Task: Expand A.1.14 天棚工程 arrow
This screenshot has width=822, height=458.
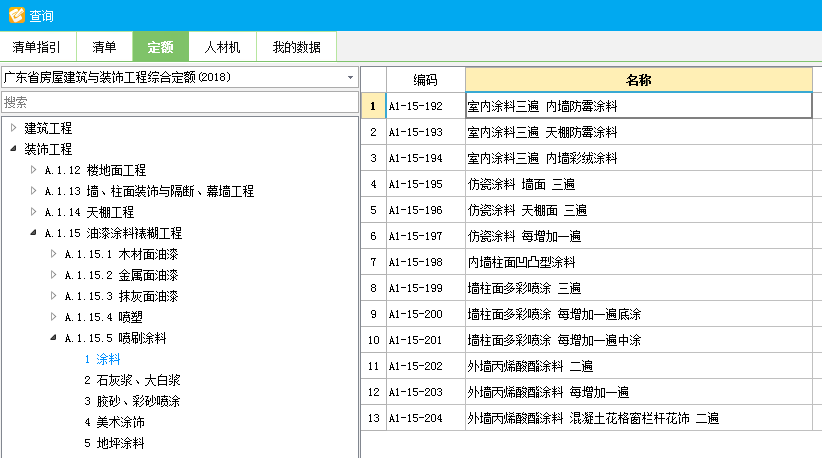Action: pos(34,212)
